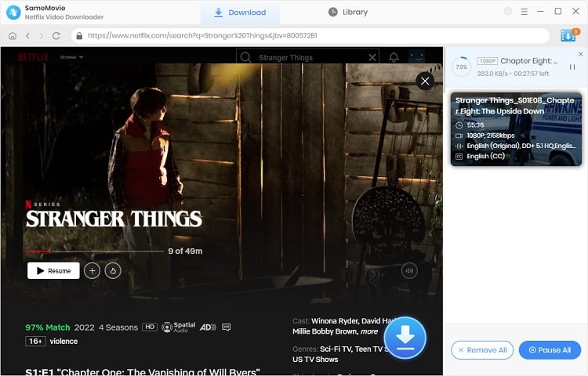
Task: Maximize the SameMovie window
Action: (558, 11)
